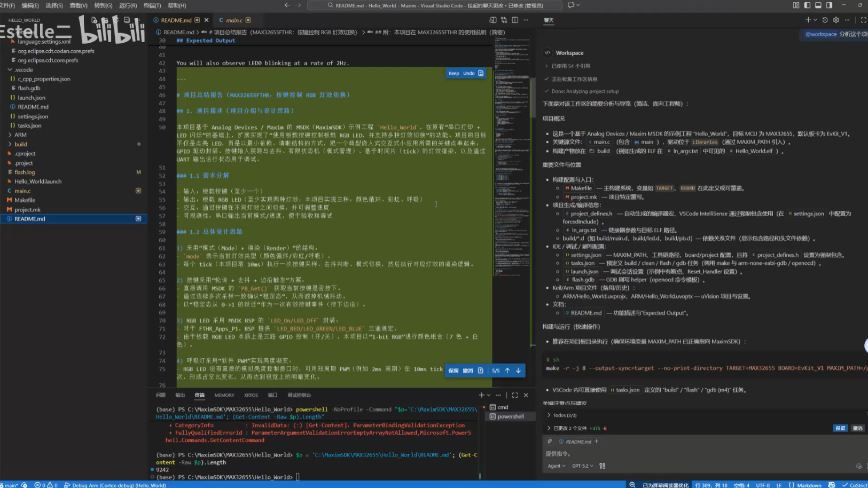Click the customize layout icon

[x=796, y=5]
